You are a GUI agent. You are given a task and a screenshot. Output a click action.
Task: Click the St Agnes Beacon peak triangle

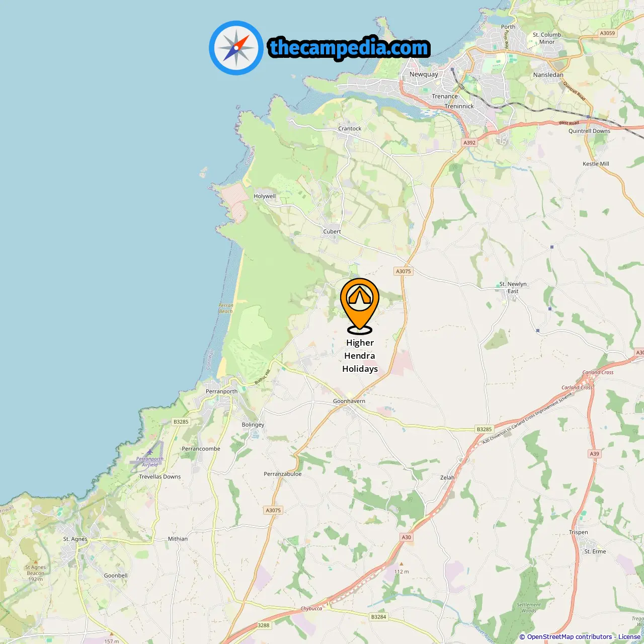click(x=35, y=561)
